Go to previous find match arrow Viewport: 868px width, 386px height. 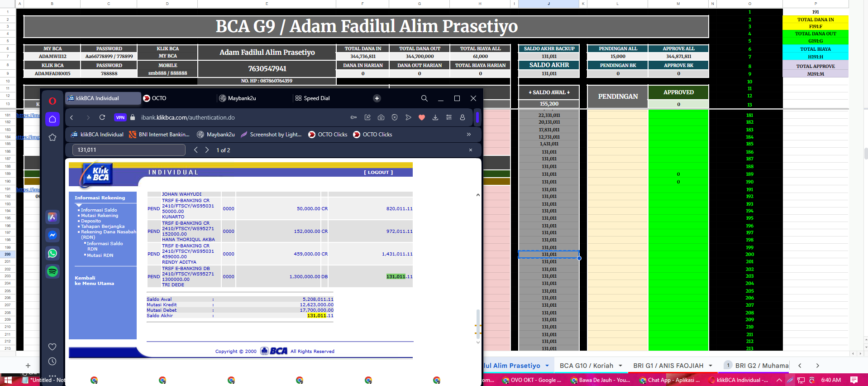point(196,150)
